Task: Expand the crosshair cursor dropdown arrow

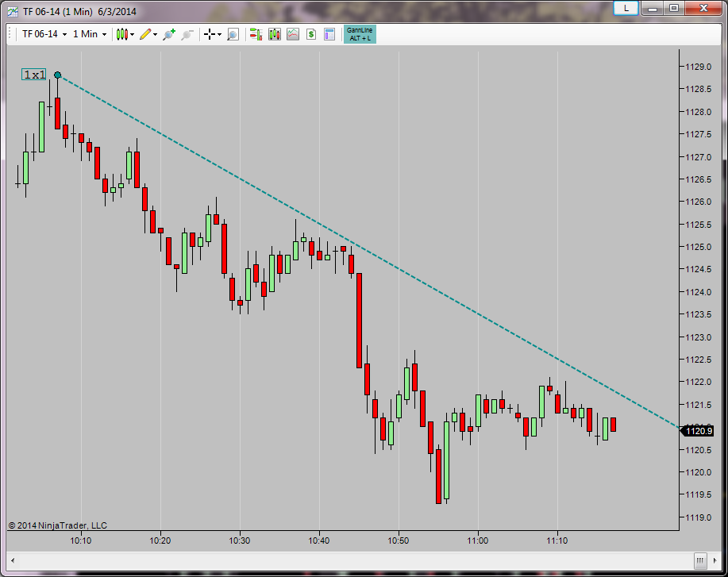Action: [x=220, y=34]
